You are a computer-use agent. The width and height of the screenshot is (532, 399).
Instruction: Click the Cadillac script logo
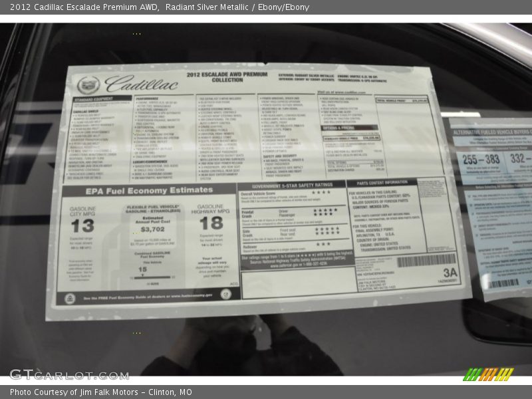[x=141, y=83]
